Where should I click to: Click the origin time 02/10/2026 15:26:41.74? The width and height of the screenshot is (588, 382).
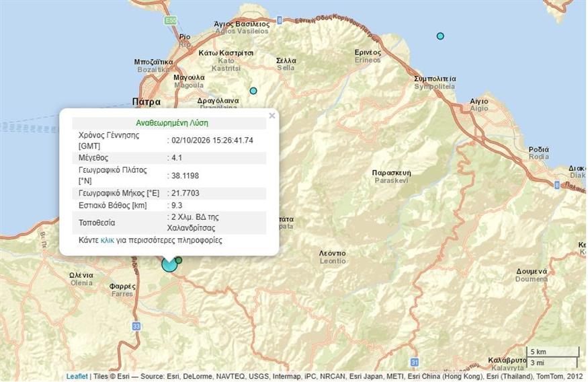212,141
